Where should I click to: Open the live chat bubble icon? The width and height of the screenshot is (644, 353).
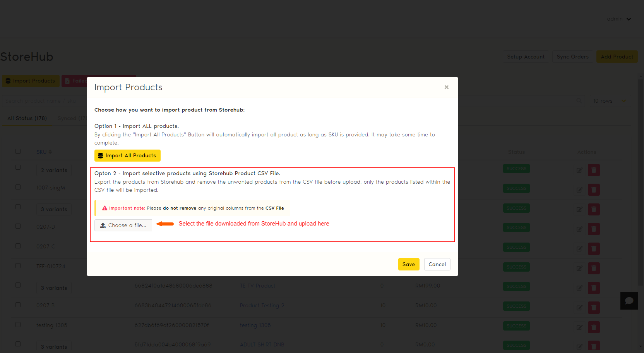pyautogui.click(x=629, y=301)
